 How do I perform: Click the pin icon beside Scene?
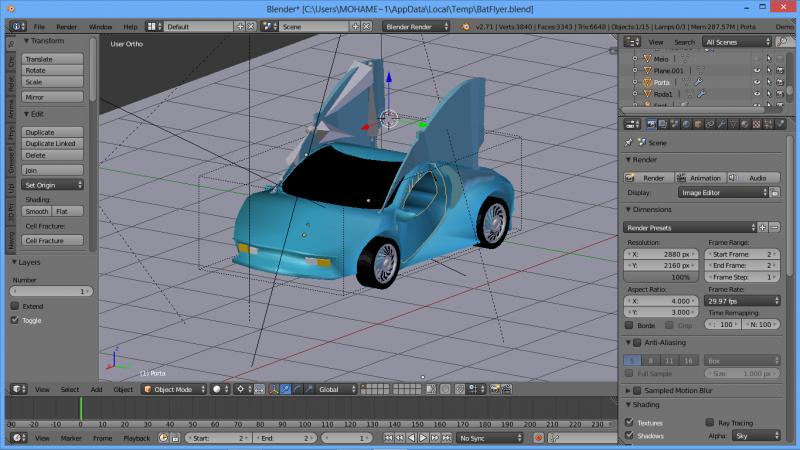tap(628, 142)
